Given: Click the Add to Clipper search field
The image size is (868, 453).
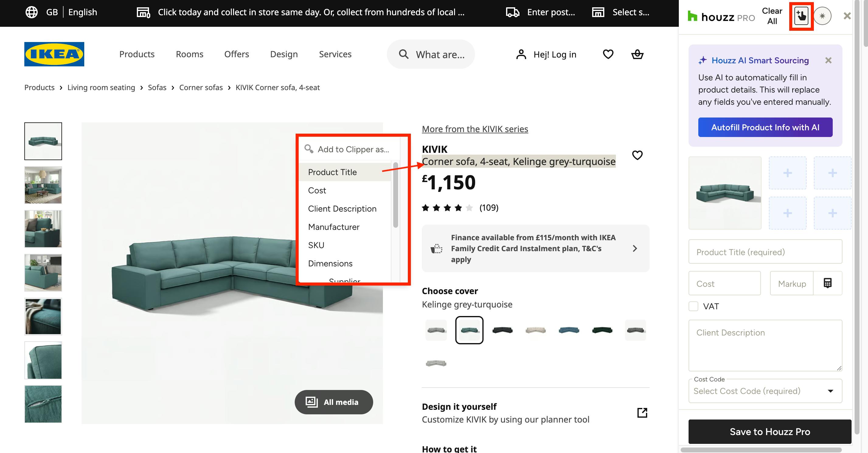Looking at the screenshot, I should [x=349, y=149].
